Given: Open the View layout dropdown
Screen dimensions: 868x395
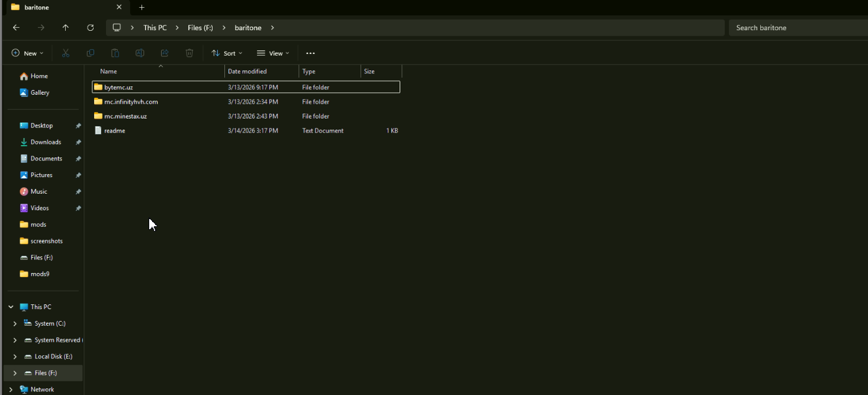Looking at the screenshot, I should coord(273,53).
